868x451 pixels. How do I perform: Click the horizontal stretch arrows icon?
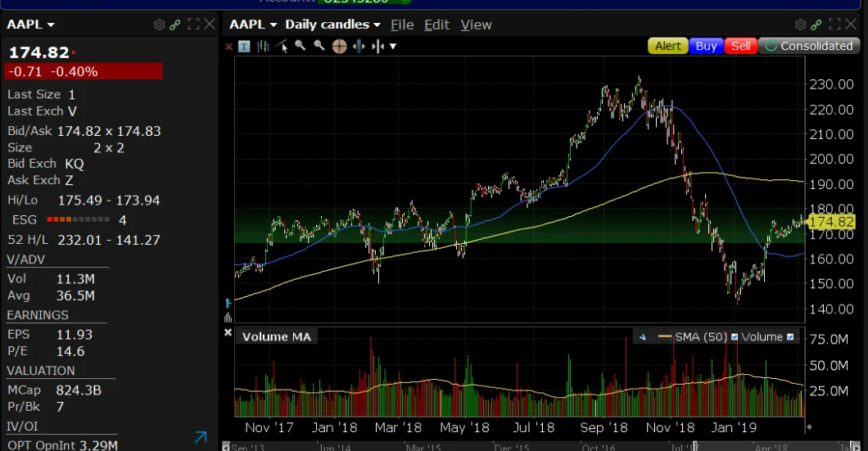click(x=359, y=47)
